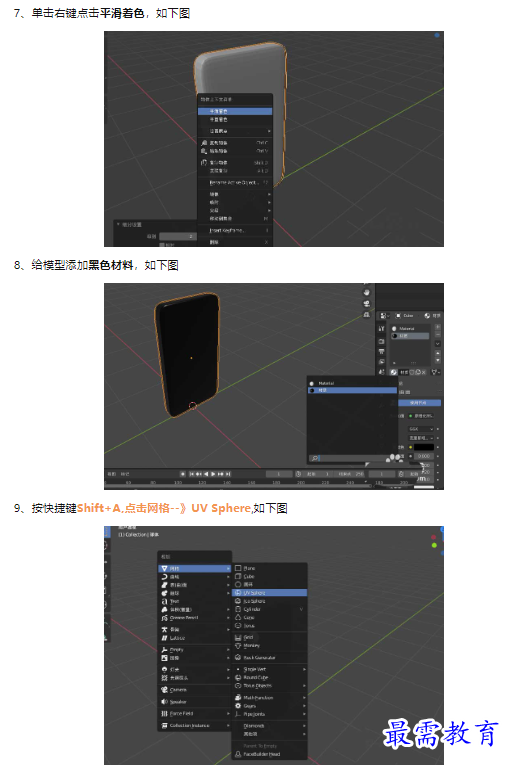Open the properties editor type dropdown

point(384,316)
